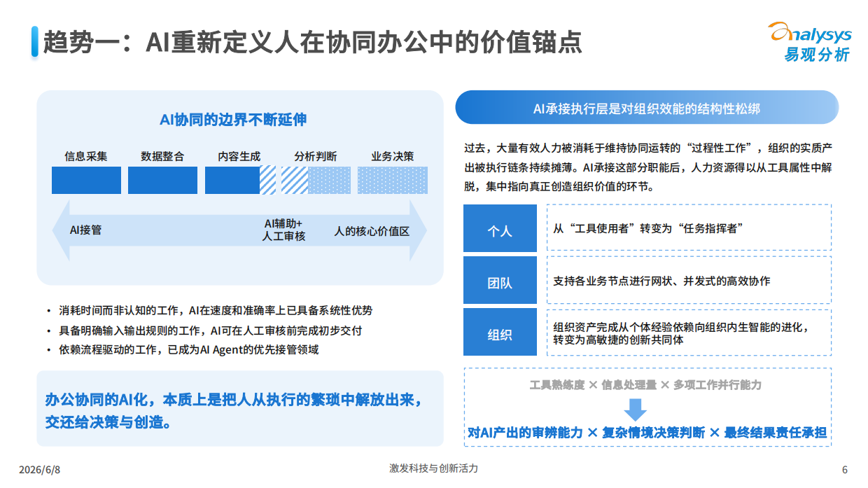The image size is (868, 488).
Task: Click the solid blue bar under 数据整合
Action: [x=162, y=180]
